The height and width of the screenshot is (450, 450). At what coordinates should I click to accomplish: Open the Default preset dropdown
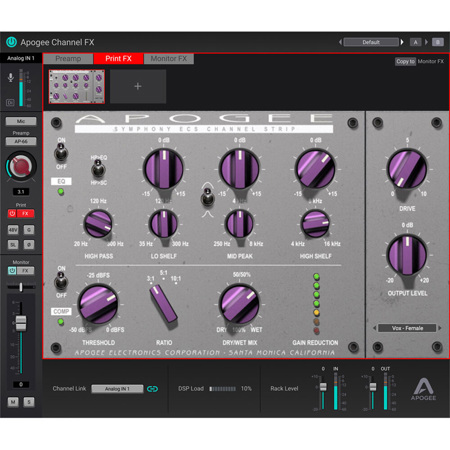coord(371,42)
